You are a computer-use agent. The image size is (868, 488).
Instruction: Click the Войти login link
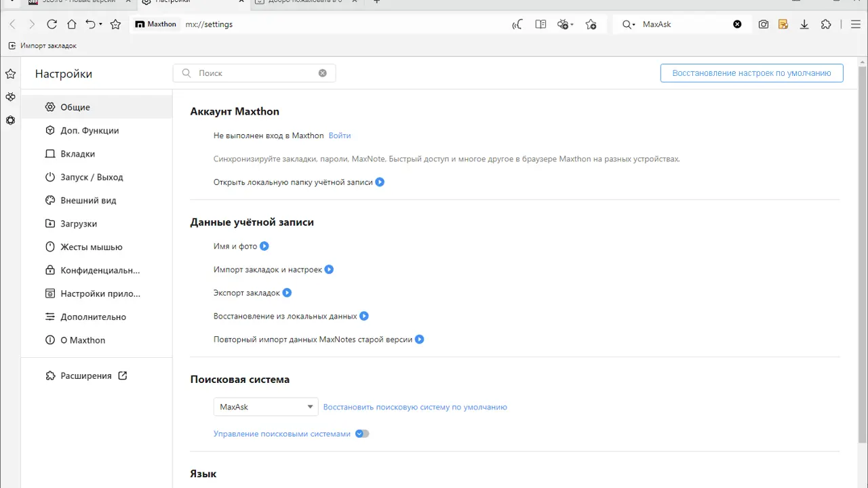point(340,136)
